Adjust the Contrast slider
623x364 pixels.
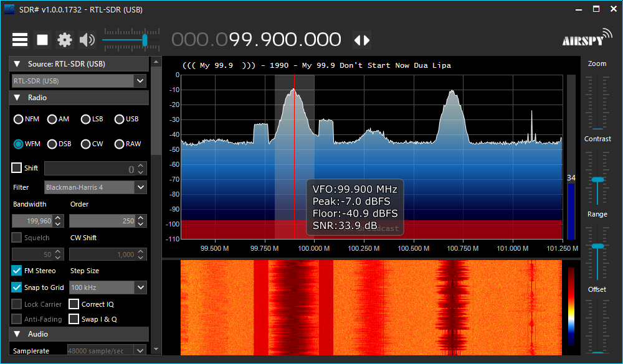tap(597, 180)
